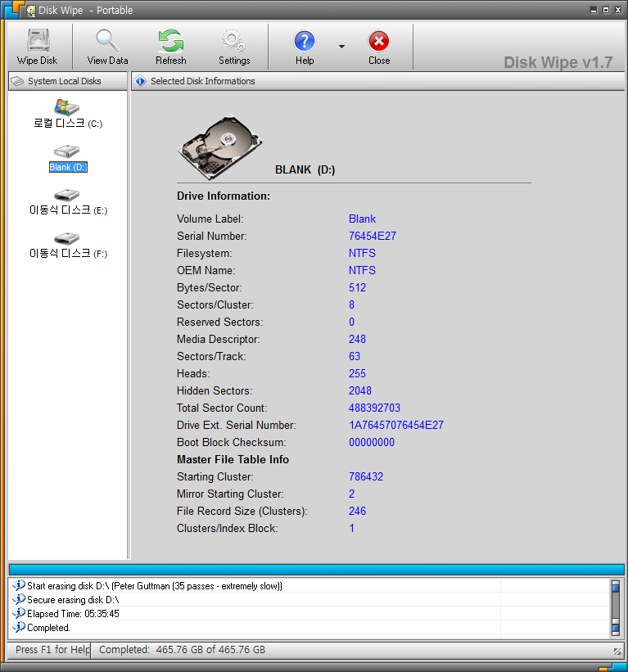Select the local disk C: drive

tap(67, 114)
